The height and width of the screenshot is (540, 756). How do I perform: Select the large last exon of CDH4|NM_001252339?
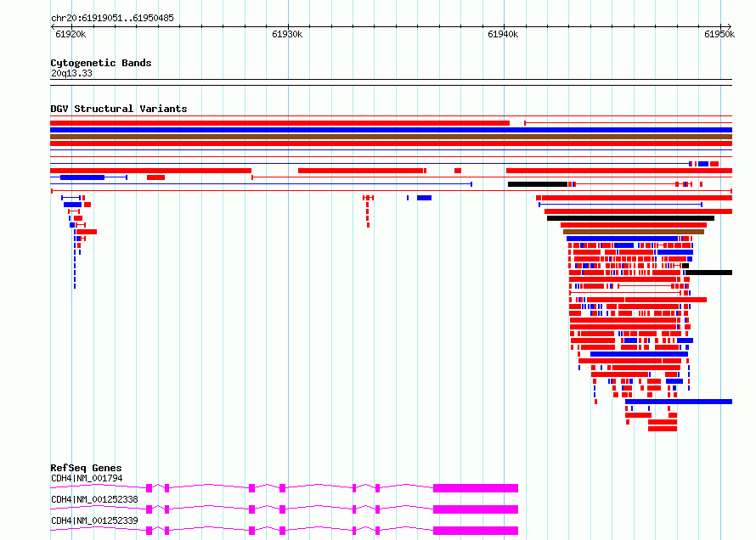pyautogui.click(x=476, y=531)
